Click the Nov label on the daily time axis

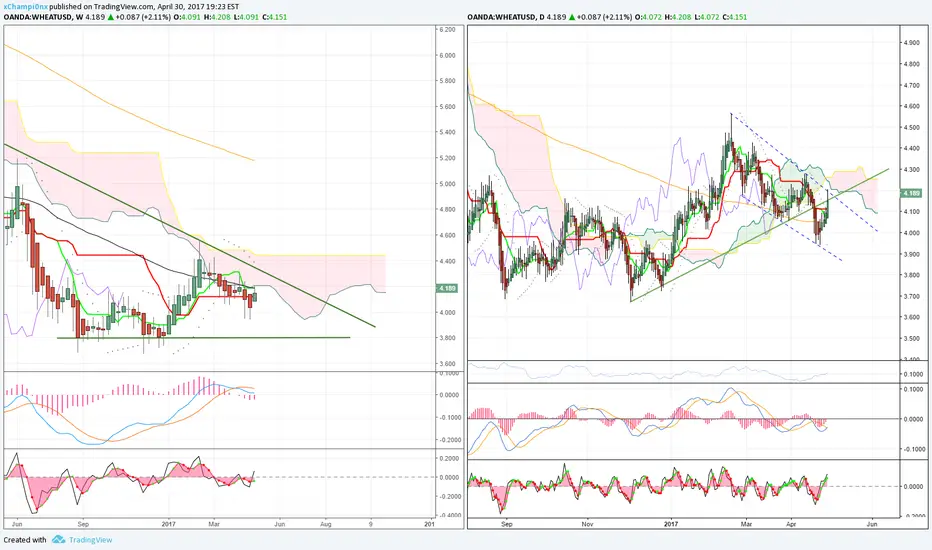pos(587,524)
